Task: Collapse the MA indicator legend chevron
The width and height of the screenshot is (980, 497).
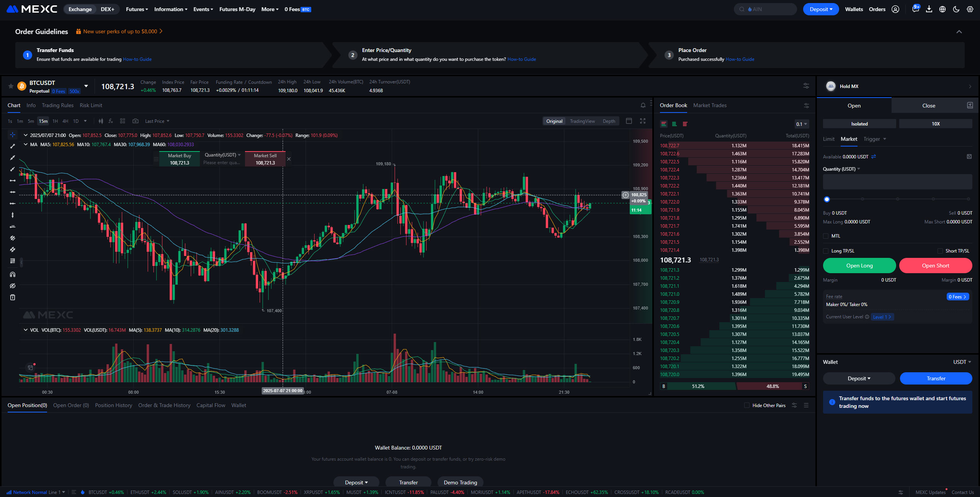Action: pos(26,144)
